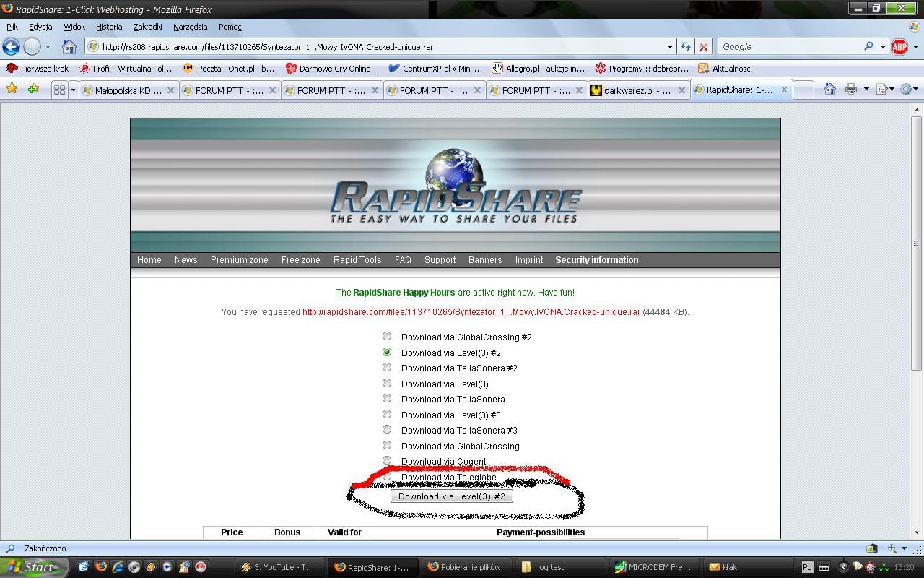The width and height of the screenshot is (924, 578).
Task: Click the Firefox back arrow button
Action: click(11, 47)
